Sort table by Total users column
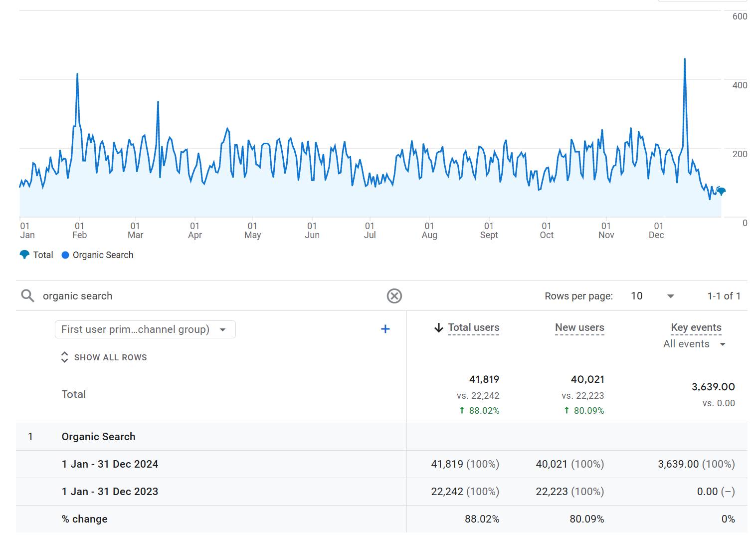Viewport: 756px width, 541px height. pos(473,327)
